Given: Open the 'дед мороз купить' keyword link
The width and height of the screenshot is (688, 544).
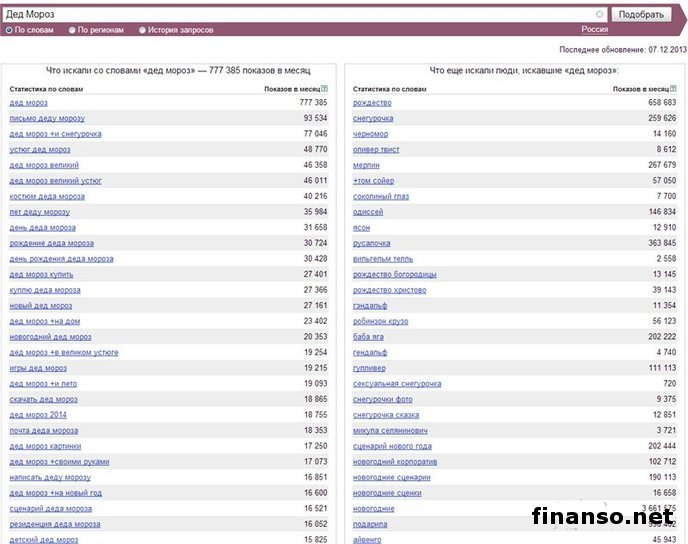Looking at the screenshot, I should click(x=41, y=274).
